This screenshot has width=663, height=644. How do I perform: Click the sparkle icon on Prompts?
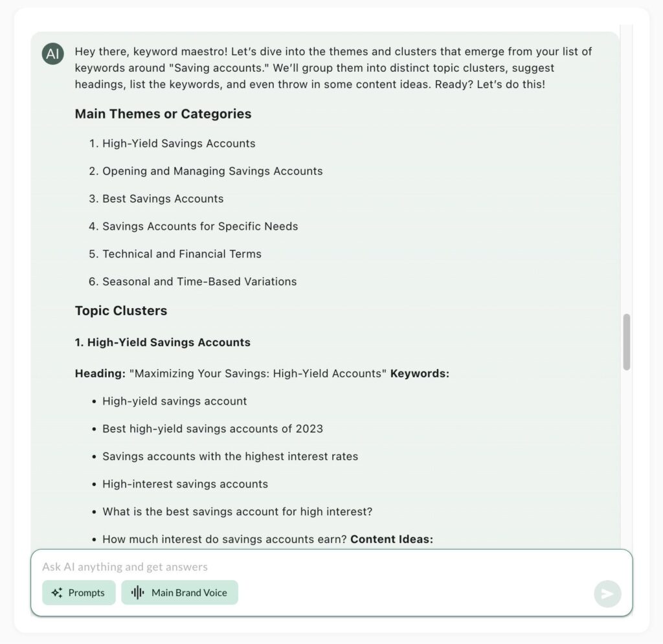(57, 592)
